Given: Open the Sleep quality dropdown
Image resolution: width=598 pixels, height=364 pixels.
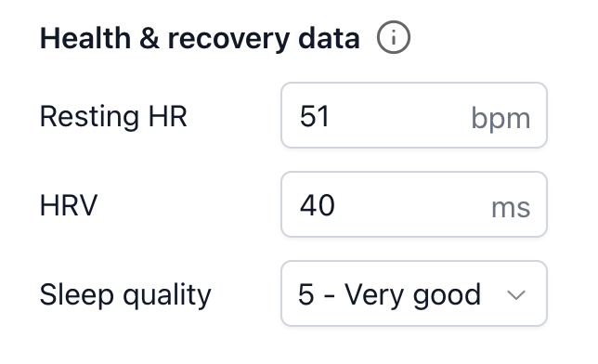Looking at the screenshot, I should (414, 293).
